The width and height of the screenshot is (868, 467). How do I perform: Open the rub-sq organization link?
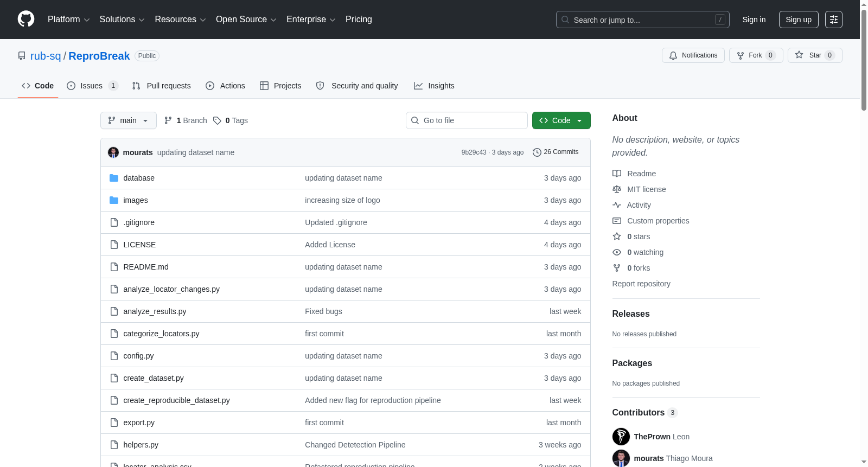click(46, 56)
